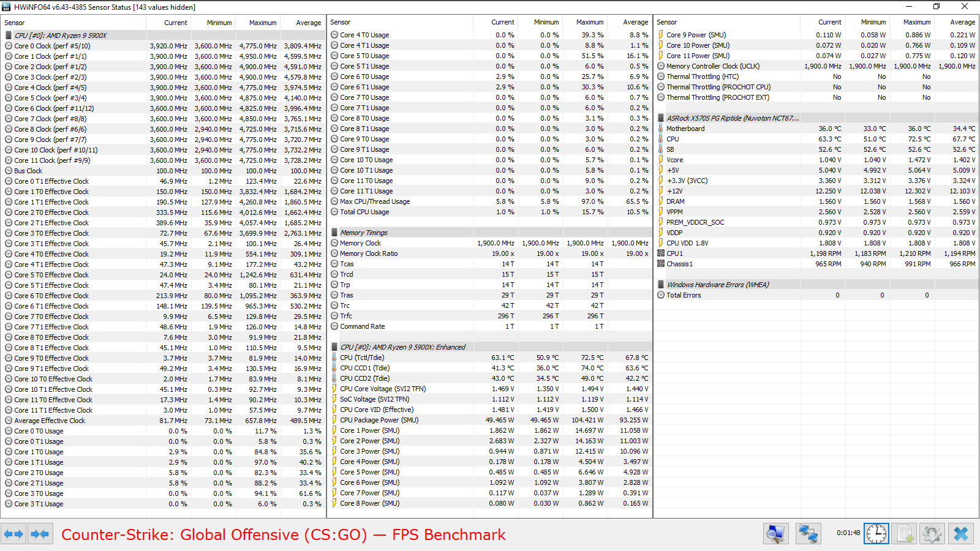Click the circle icon beside Thermal Throttling (HTC)
980x551 pixels.
click(661, 77)
